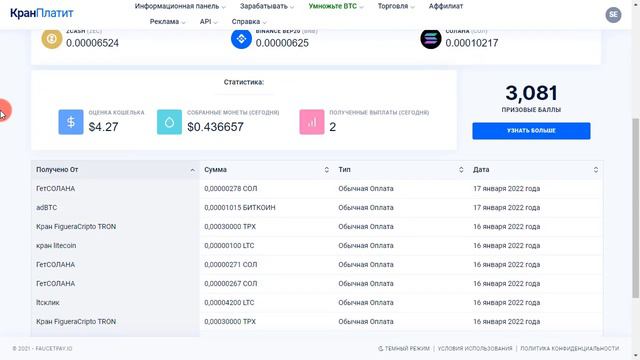
Task: Select amount 0,00000271 СОЛ
Action: click(231, 265)
